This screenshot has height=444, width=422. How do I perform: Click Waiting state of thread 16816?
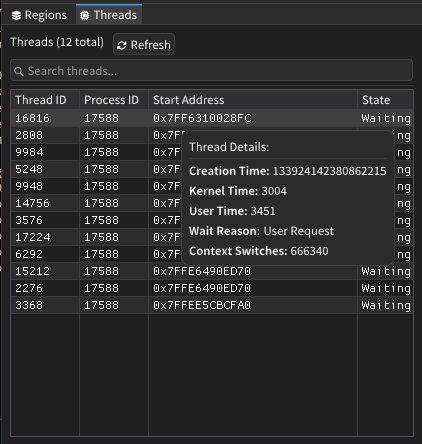point(386,118)
